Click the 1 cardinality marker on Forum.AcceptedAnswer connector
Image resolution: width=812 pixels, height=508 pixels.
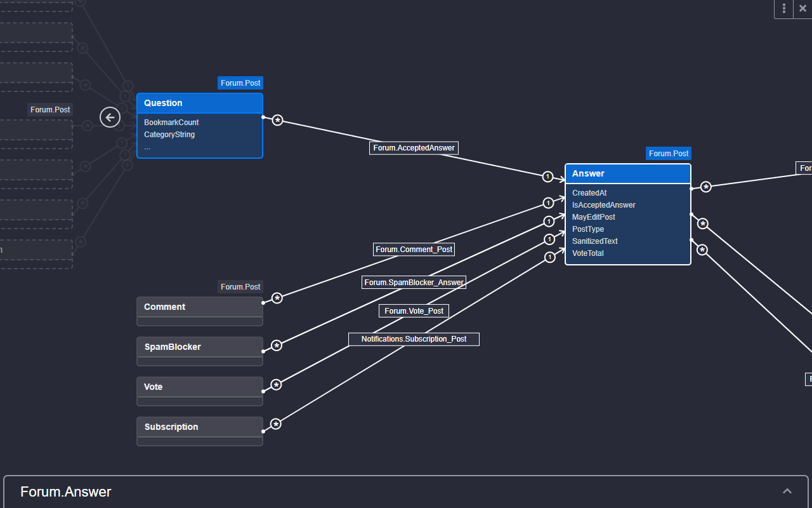pos(548,177)
